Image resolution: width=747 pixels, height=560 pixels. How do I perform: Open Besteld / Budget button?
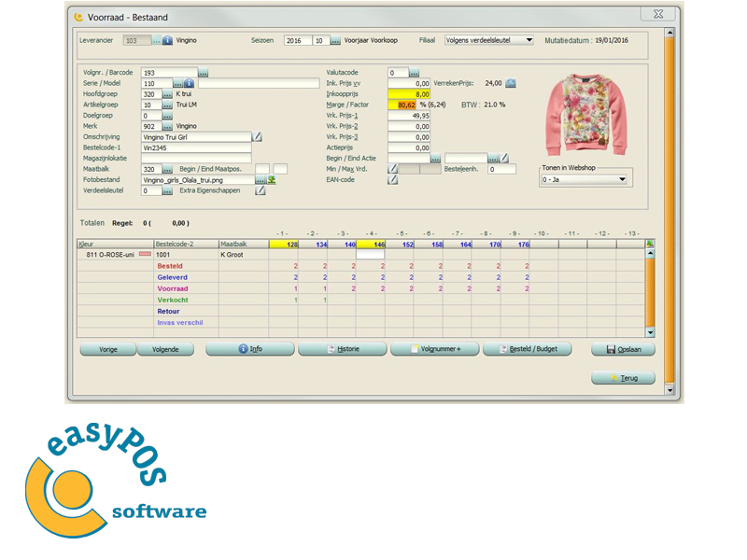528,348
